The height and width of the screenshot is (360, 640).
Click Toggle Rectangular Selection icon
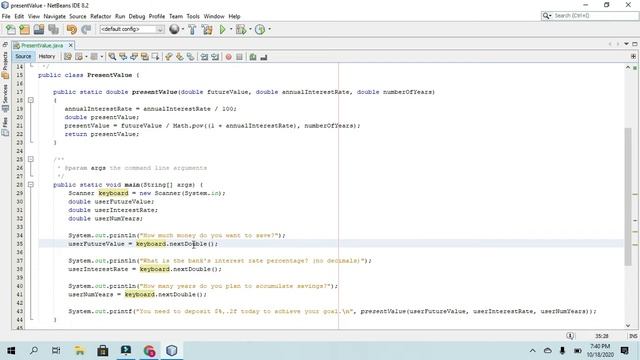point(156,57)
